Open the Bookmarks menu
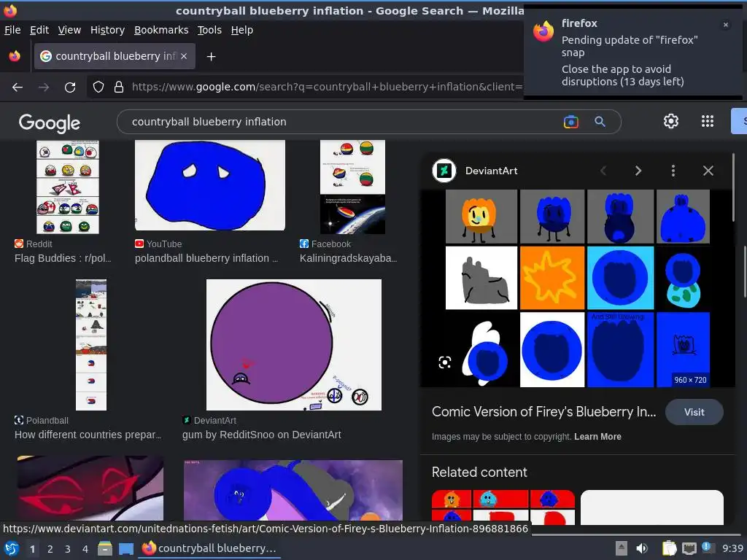Screen dimensions: 747x560 coord(161,30)
